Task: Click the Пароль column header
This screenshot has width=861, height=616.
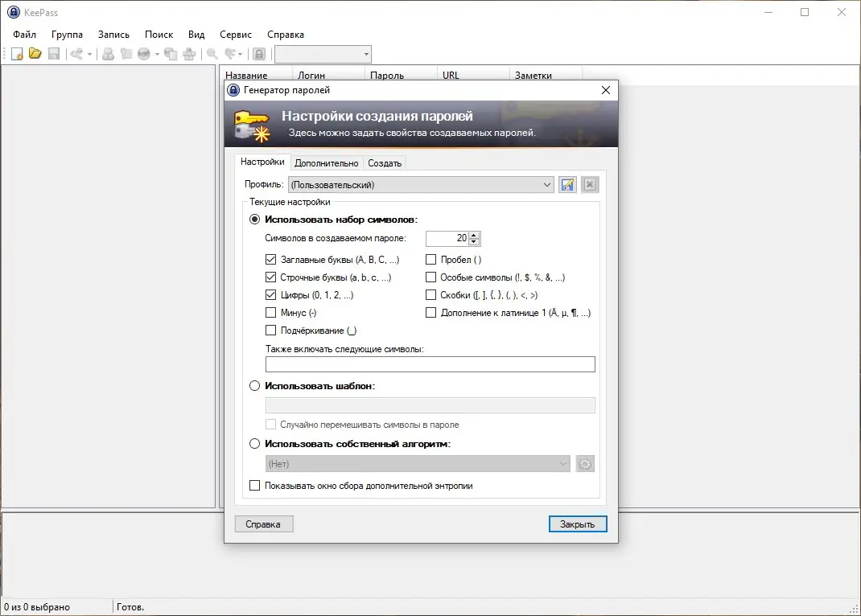Action: [401, 75]
